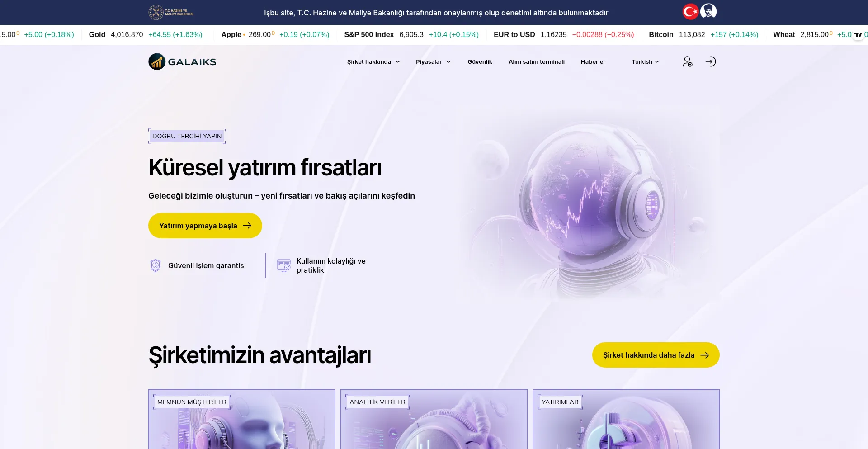Click Şirket hakkında daha fazla button
The image size is (868, 449).
656,355
